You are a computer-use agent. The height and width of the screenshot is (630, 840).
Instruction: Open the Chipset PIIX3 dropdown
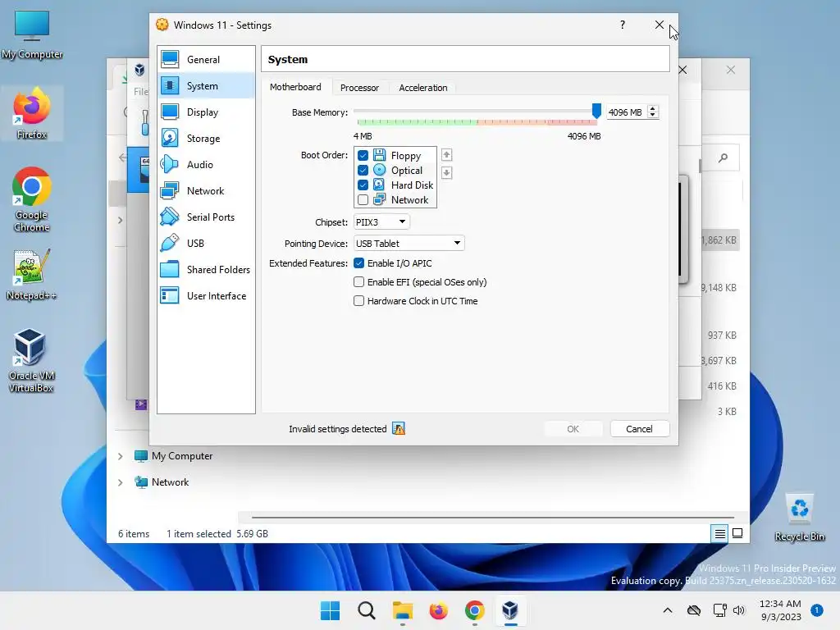[381, 221]
